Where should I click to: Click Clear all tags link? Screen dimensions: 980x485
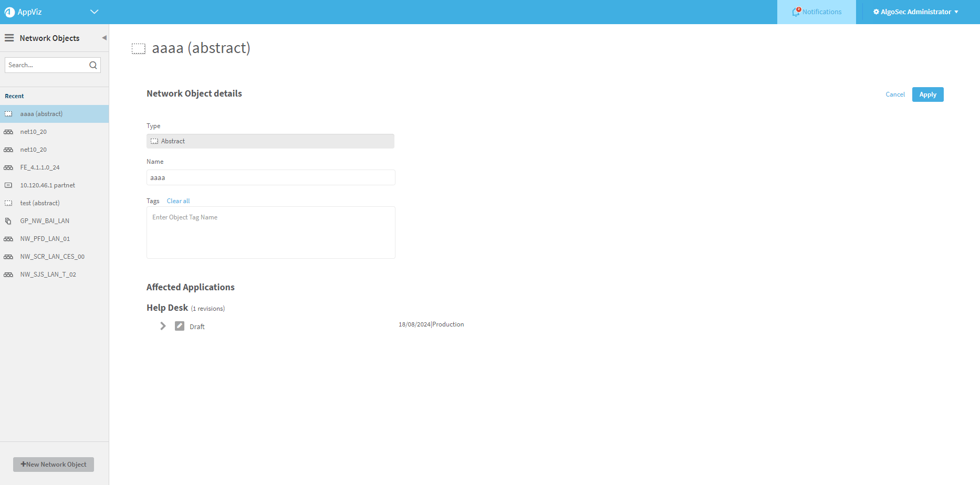pyautogui.click(x=178, y=201)
